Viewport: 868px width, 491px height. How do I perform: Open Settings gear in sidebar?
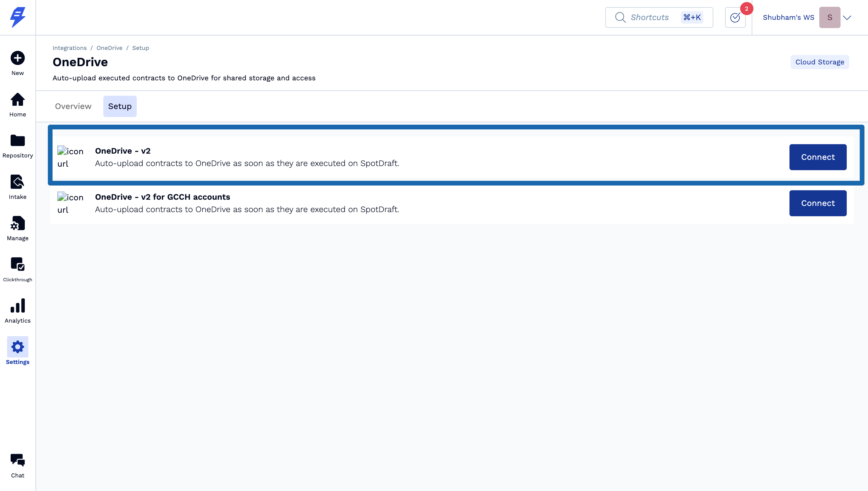[17, 347]
